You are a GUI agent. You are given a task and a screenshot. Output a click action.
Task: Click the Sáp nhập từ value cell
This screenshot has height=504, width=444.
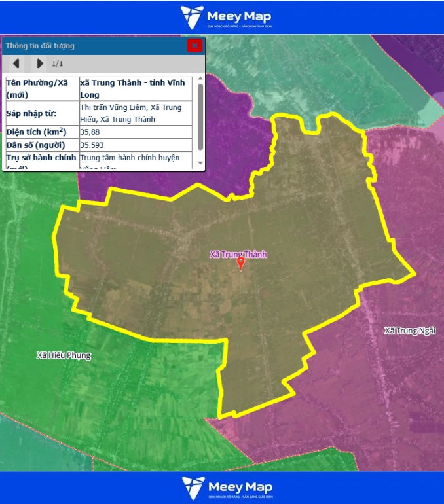pos(135,113)
